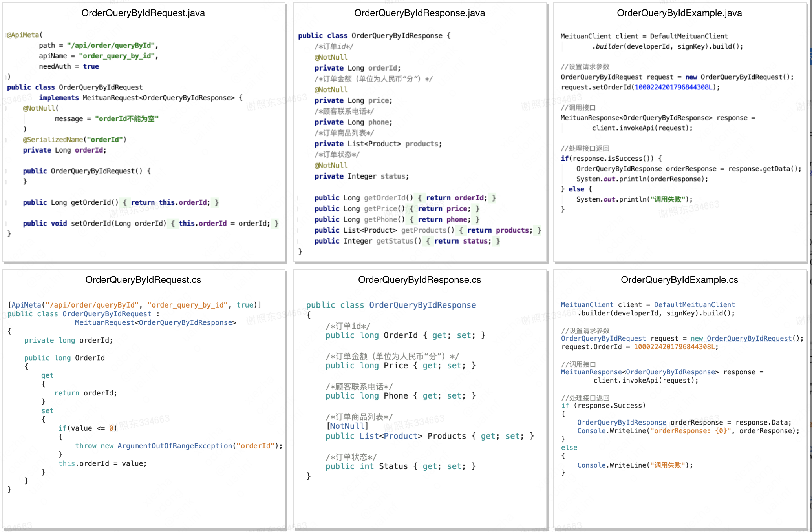This screenshot has width=812, height=532.
Task: Click the underlined new OrderQueryByIdRequest() in Example.cs
Action: pyautogui.click(x=745, y=338)
